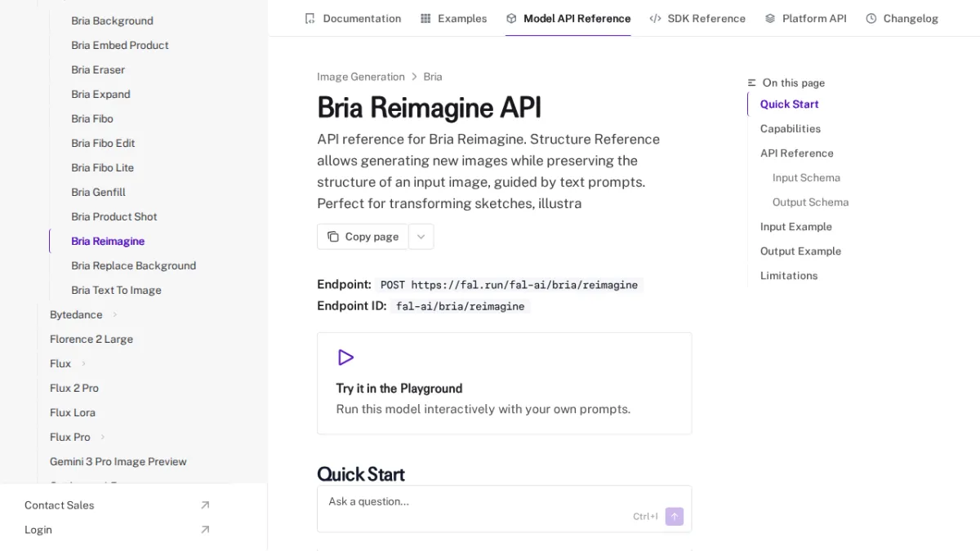Image resolution: width=980 pixels, height=551 pixels.
Task: Open Bria Replace Background page
Action: (x=133, y=265)
